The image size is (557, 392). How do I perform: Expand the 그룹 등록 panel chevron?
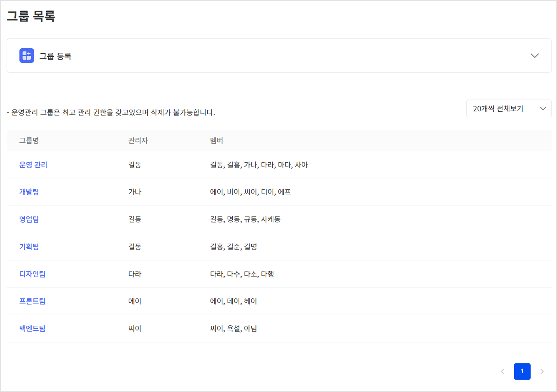535,56
